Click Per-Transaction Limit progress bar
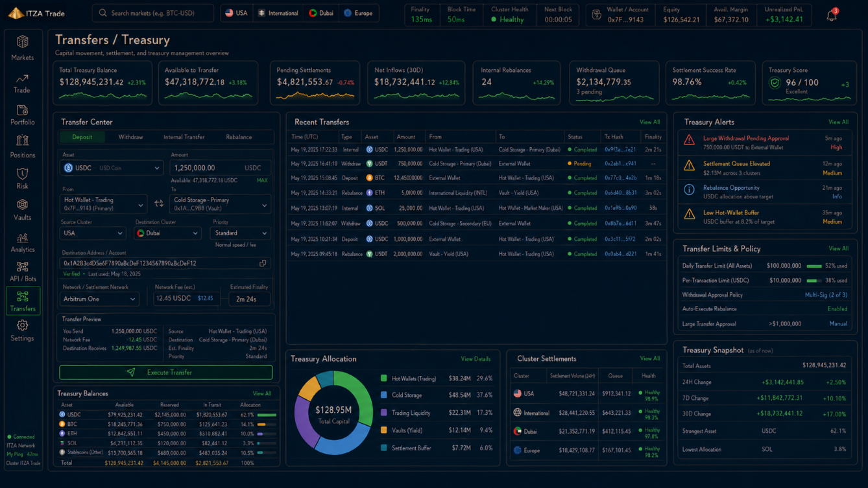Screen dimensions: 868x488 tap(814, 281)
